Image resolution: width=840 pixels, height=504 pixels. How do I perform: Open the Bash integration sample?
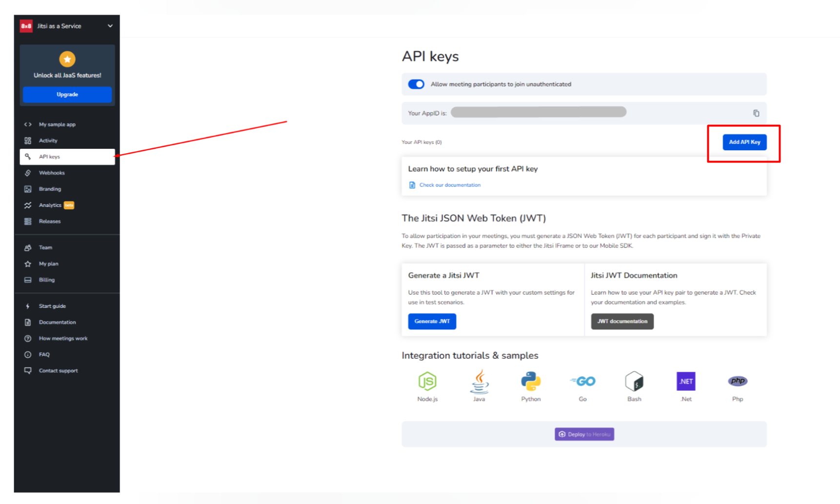[x=634, y=386]
